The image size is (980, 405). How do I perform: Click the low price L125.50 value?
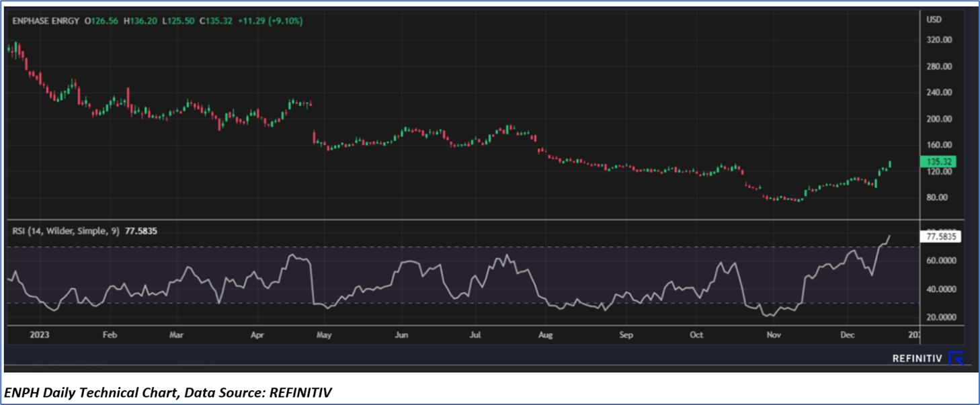pos(179,21)
